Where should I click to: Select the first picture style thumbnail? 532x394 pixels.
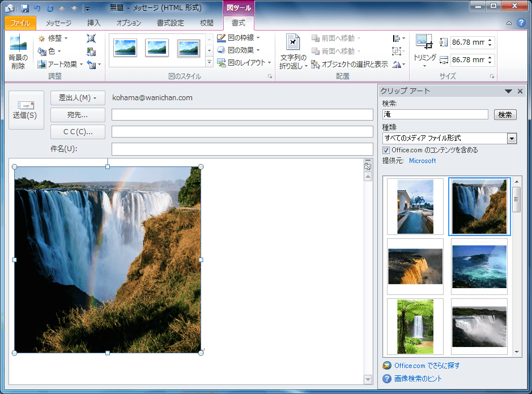126,48
